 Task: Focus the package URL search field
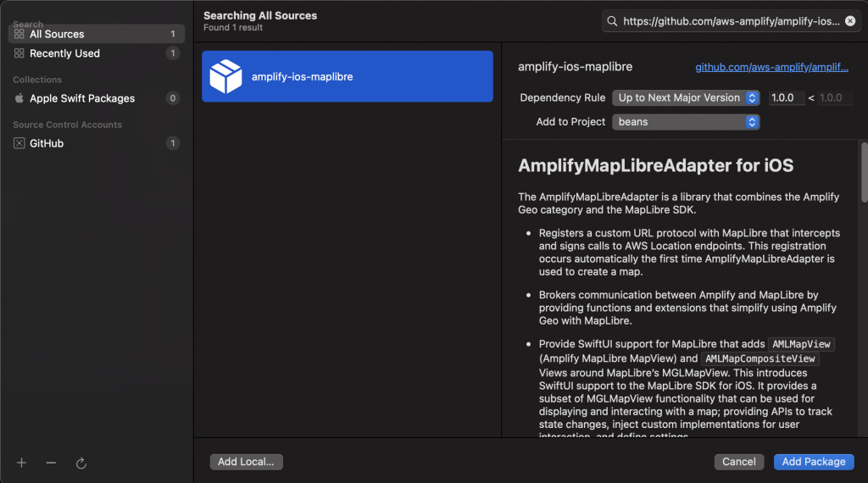click(x=731, y=21)
